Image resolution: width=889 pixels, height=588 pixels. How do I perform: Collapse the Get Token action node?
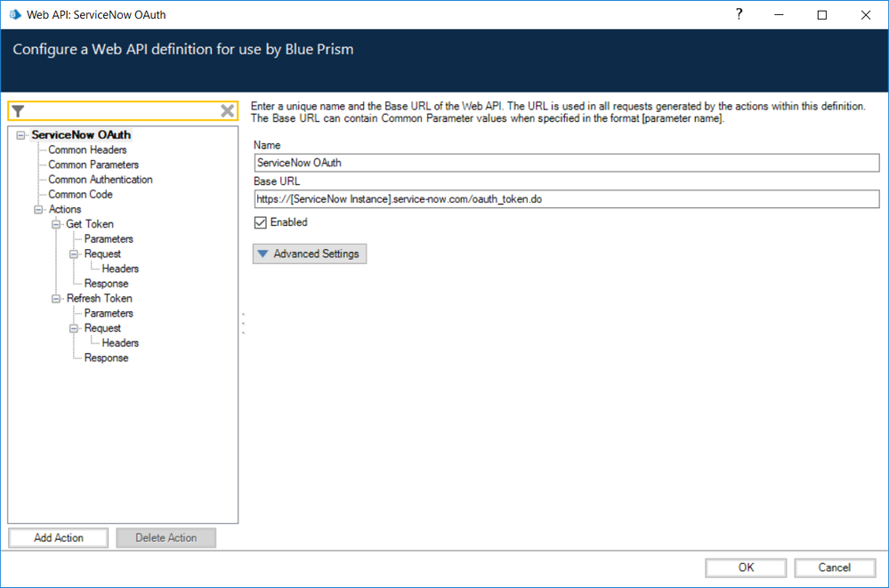pyautogui.click(x=56, y=224)
